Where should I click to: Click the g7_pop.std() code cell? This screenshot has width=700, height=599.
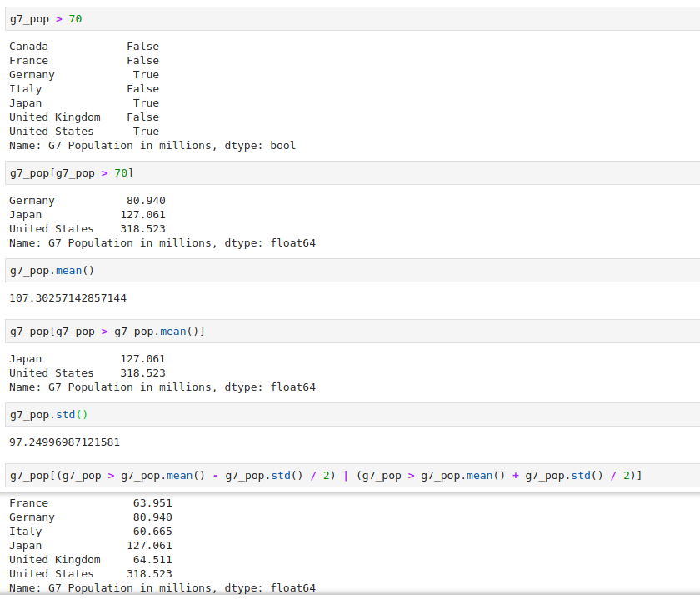46,414
